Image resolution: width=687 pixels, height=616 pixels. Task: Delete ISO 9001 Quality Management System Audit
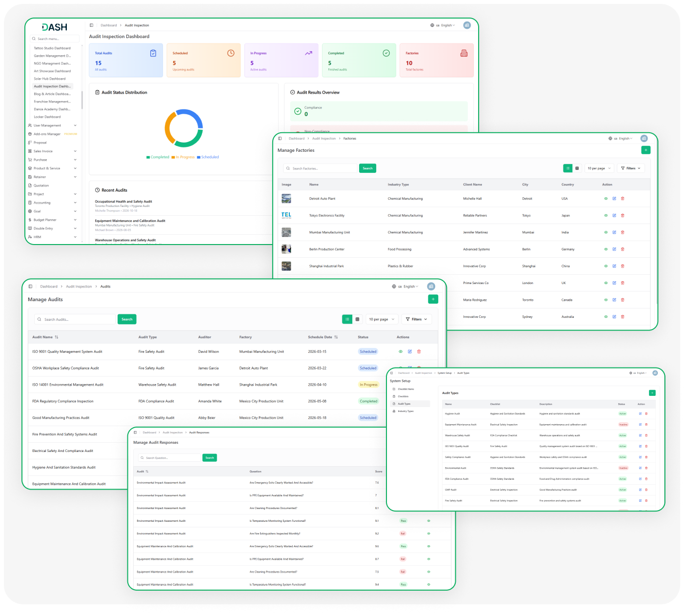pyautogui.click(x=419, y=351)
